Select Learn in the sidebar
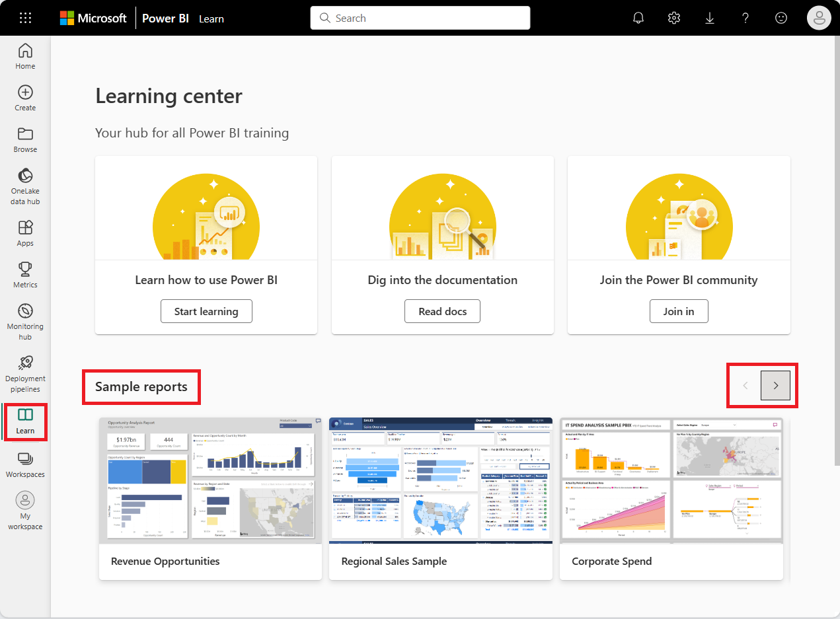The height and width of the screenshot is (619, 840). [25, 421]
